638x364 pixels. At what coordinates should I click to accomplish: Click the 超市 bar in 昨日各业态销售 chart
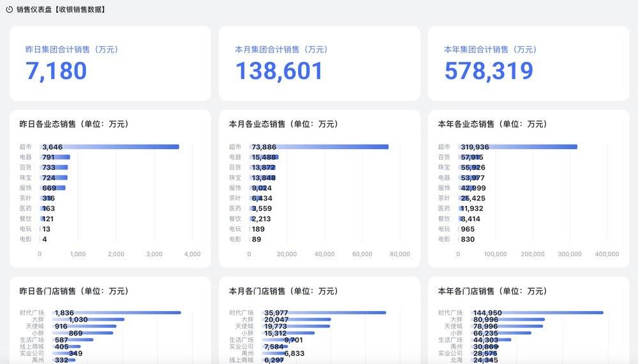pos(109,147)
